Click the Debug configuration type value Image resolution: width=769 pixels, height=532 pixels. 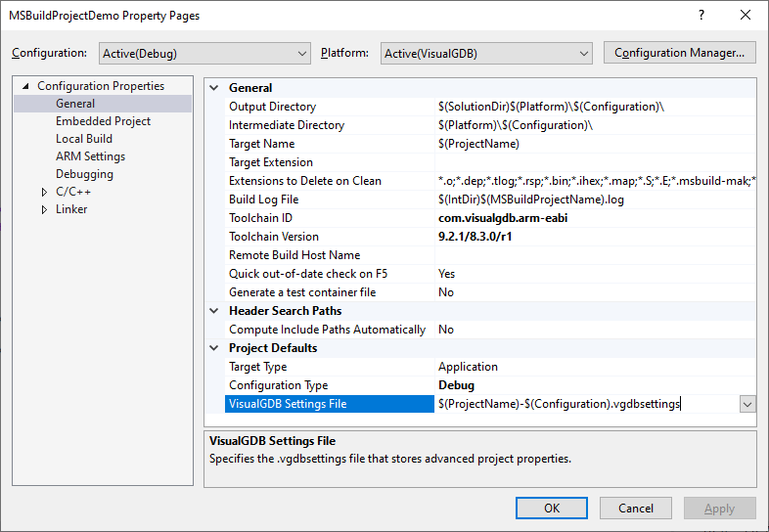point(456,385)
